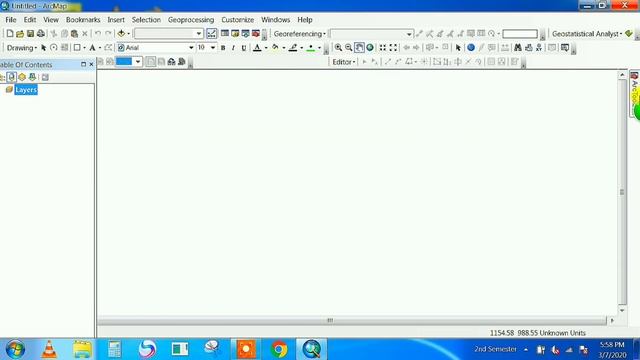Open VLC from the taskbar
This screenshot has height=360, width=640.
(x=49, y=349)
